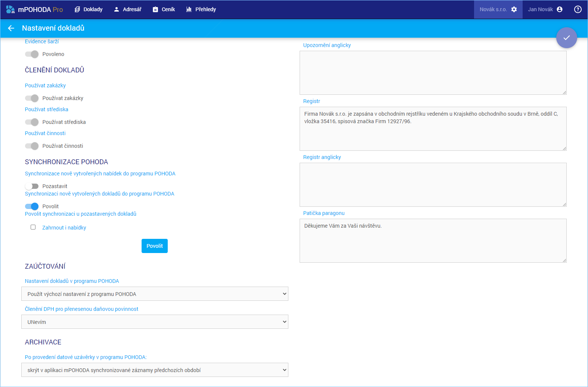Click the ČLENĚNÍ DOKLADŮ section heading
The width and height of the screenshot is (588, 387).
coord(55,70)
